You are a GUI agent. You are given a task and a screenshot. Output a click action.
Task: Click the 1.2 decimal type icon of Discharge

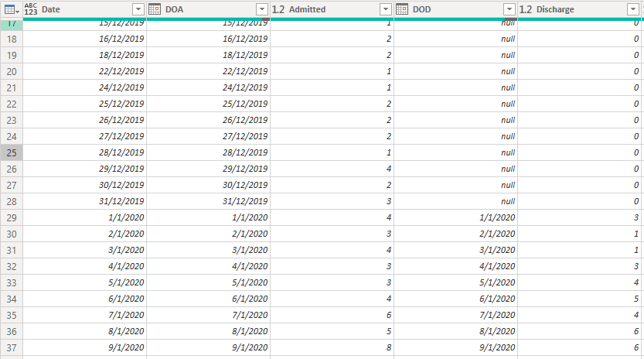tap(525, 9)
